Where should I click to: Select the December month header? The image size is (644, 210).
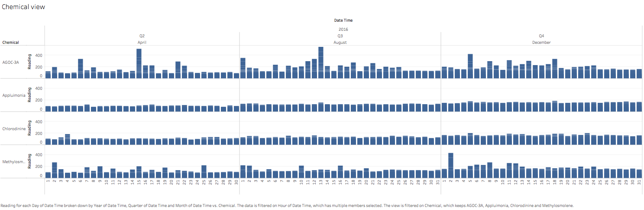[541, 43]
